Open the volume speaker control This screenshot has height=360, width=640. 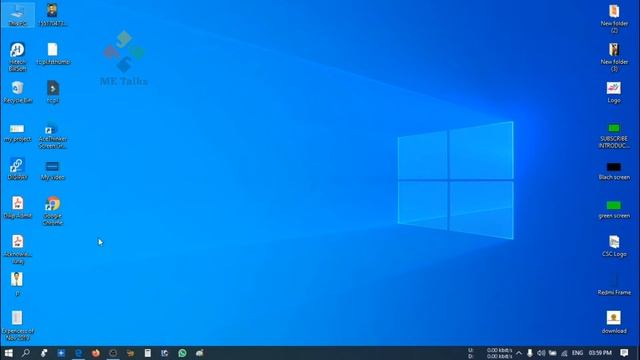[x=541, y=353]
